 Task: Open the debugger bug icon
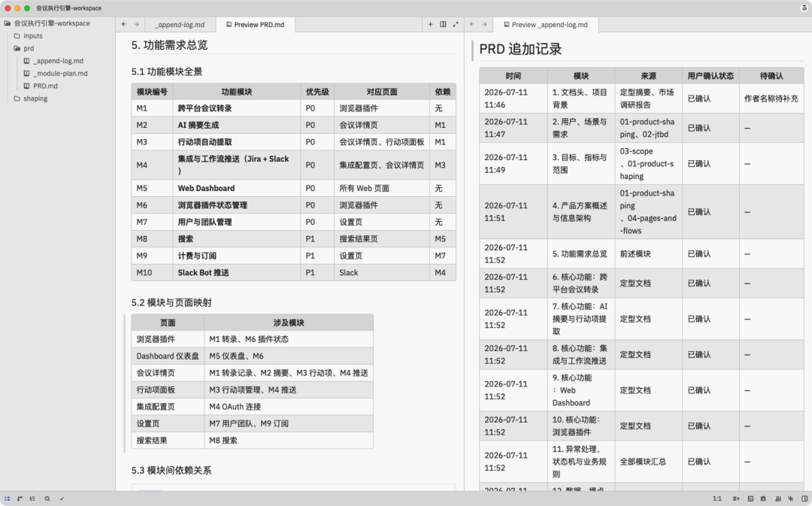(764, 498)
